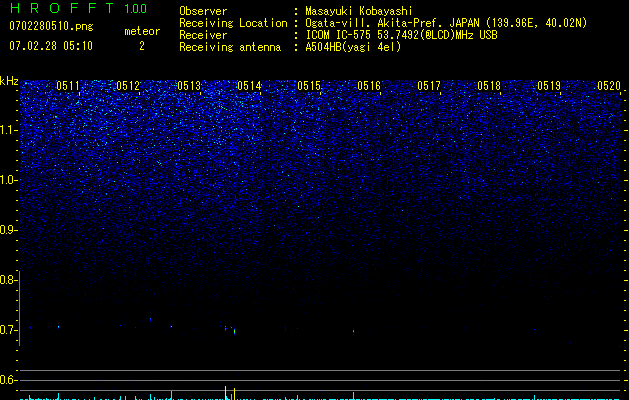This screenshot has height=400, width=629.
Task: Click the 0518 time marker
Action: (x=489, y=86)
